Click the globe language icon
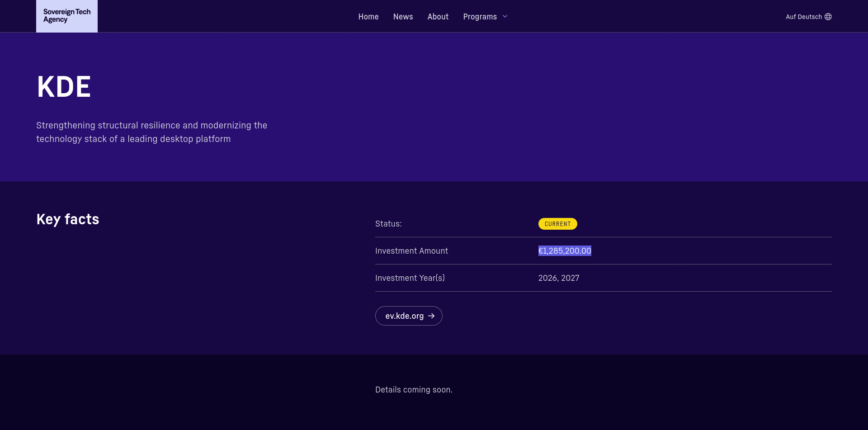This screenshot has width=868, height=430. tap(828, 17)
